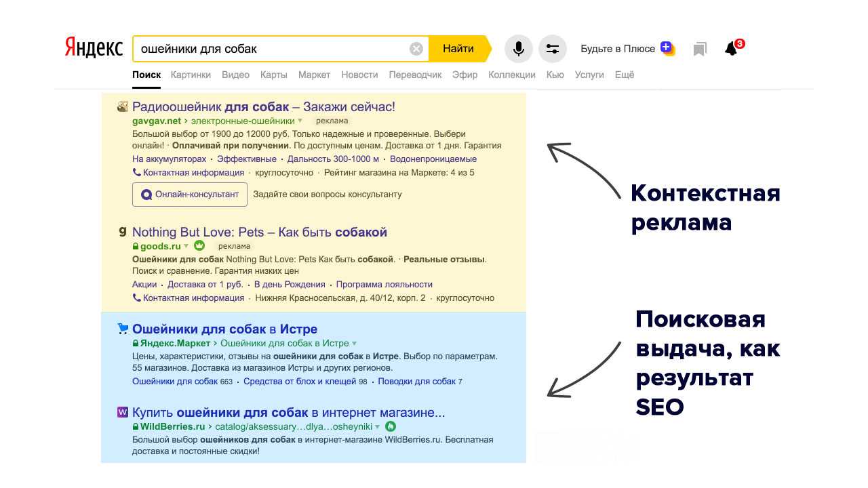Click the Яндекс logo
This screenshot has width=868, height=488.
click(x=94, y=48)
